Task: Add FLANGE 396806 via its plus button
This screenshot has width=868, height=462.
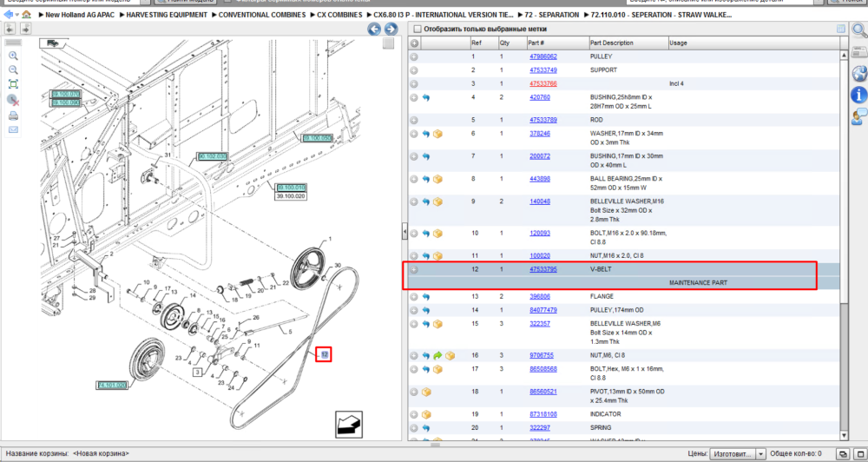Action: tap(413, 297)
